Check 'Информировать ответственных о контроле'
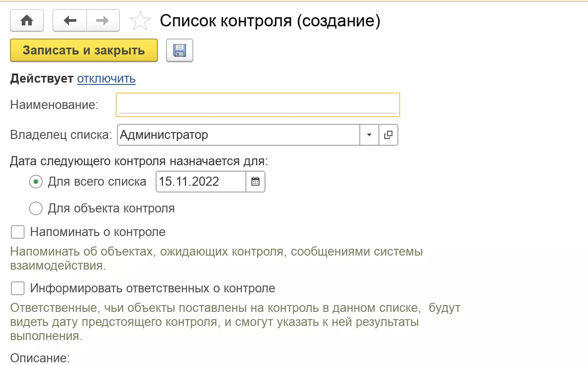588x365 pixels. click(x=18, y=288)
